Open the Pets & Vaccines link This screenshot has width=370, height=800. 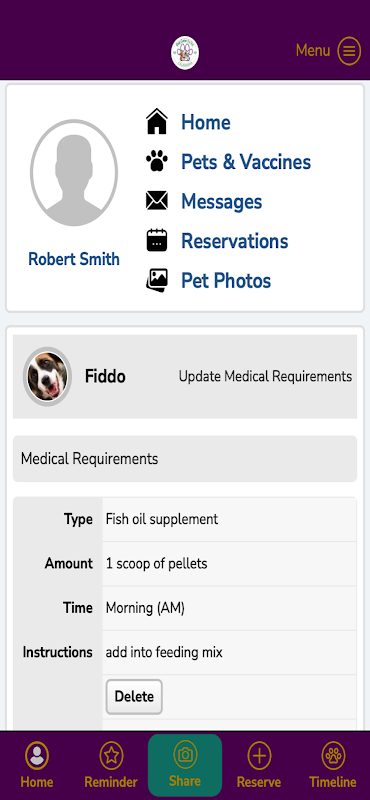(x=246, y=162)
